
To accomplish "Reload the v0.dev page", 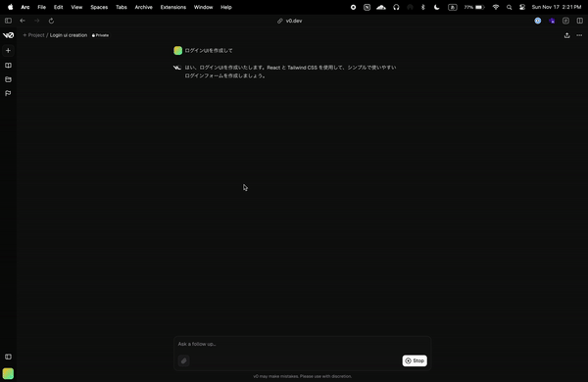I will pyautogui.click(x=51, y=21).
